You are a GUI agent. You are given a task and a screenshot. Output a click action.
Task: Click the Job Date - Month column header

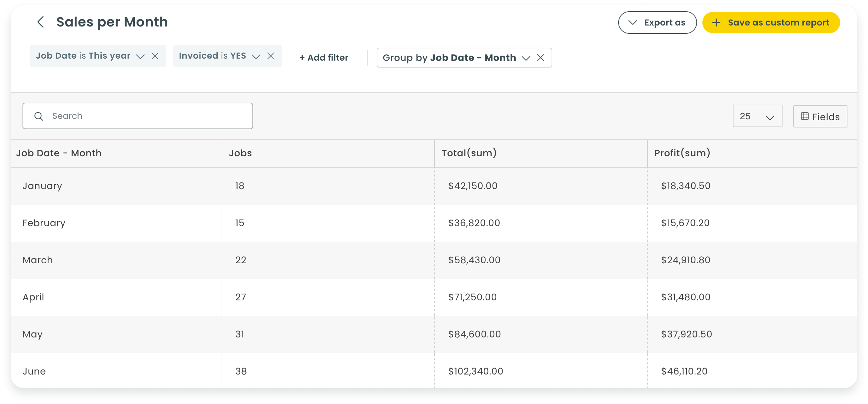[x=59, y=153]
